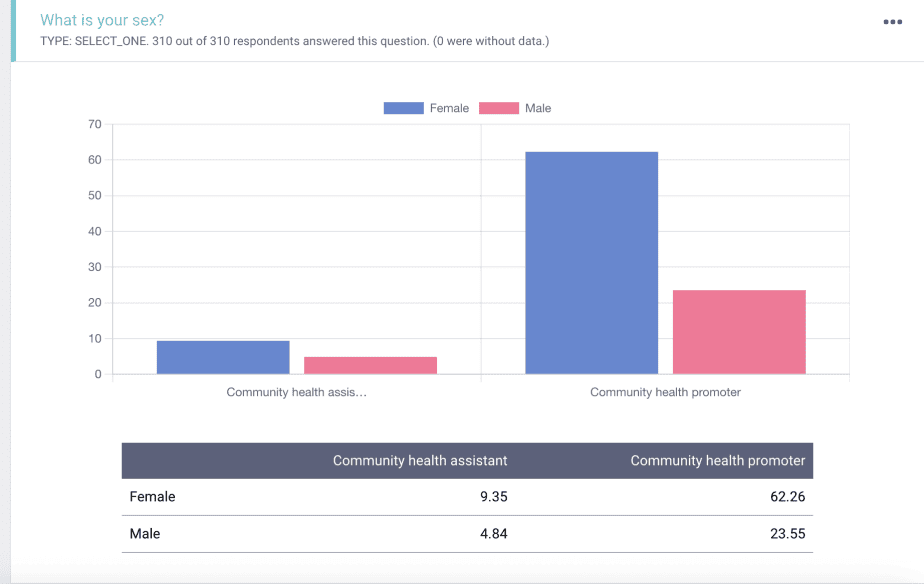Click the "Community health promoter" axis label
Screen dimensions: 924x584
(x=665, y=392)
